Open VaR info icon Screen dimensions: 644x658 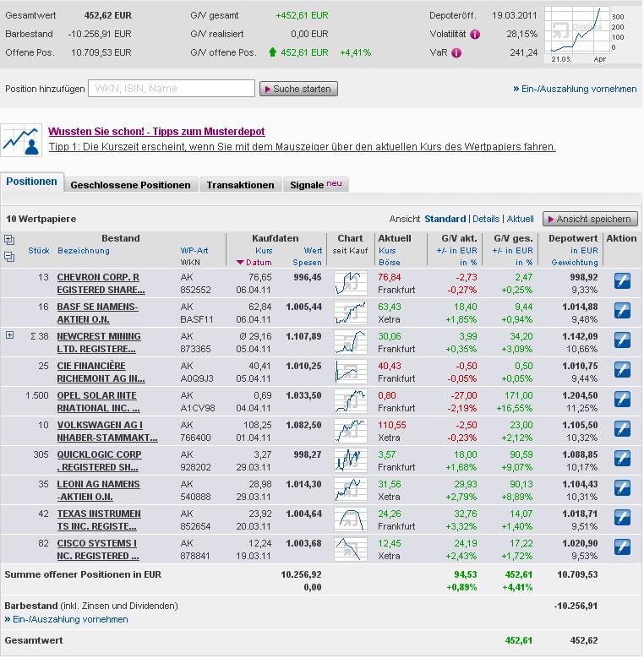pos(456,53)
